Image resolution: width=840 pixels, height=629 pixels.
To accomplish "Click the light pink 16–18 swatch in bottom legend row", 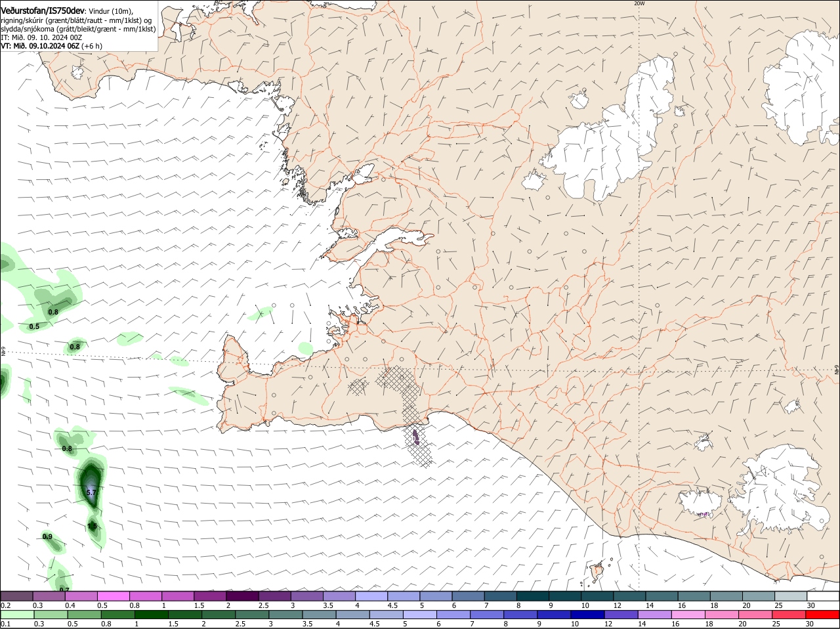I will [688, 615].
